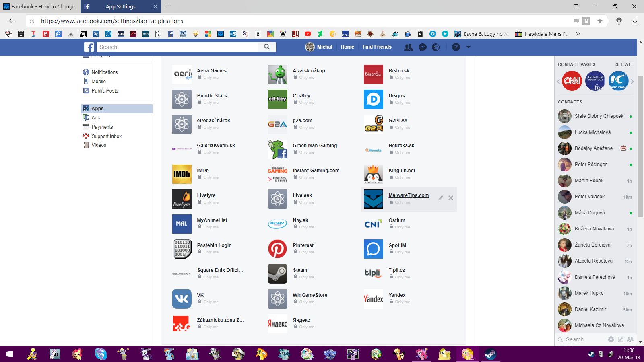Click SEE ALL contact pages

point(625,64)
